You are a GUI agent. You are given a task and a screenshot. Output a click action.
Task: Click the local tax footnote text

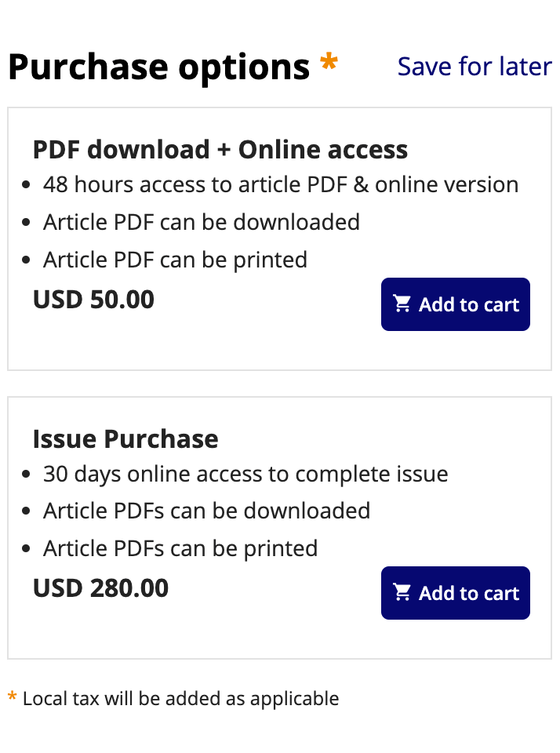coord(180,699)
